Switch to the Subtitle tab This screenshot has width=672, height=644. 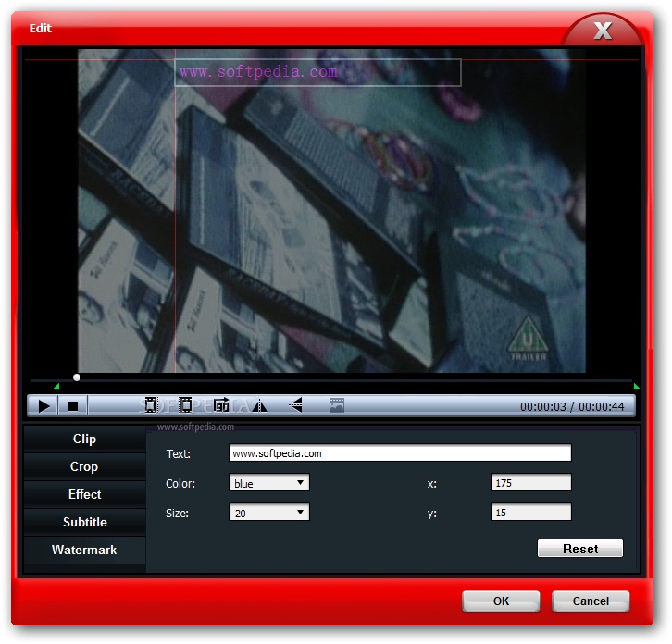pos(84,522)
